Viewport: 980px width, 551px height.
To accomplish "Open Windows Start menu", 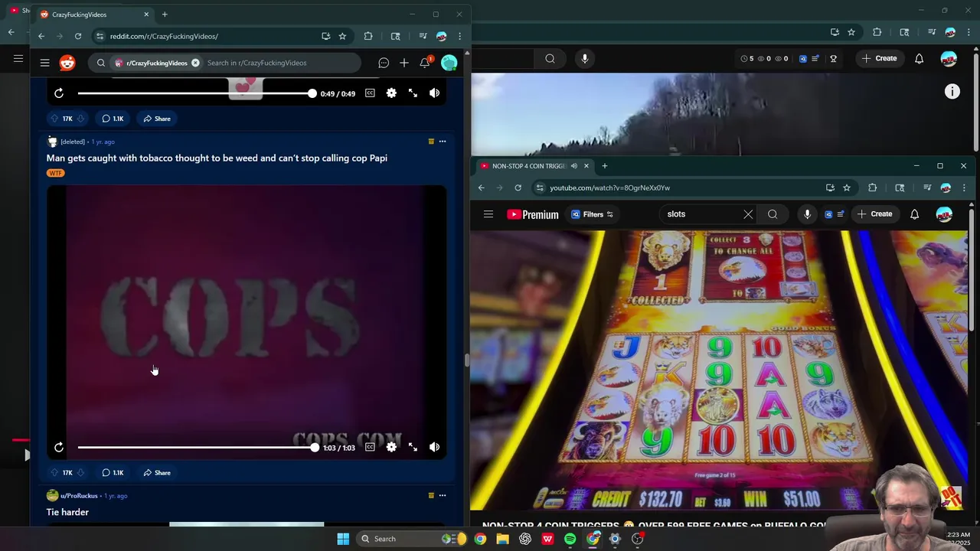I will tap(343, 539).
